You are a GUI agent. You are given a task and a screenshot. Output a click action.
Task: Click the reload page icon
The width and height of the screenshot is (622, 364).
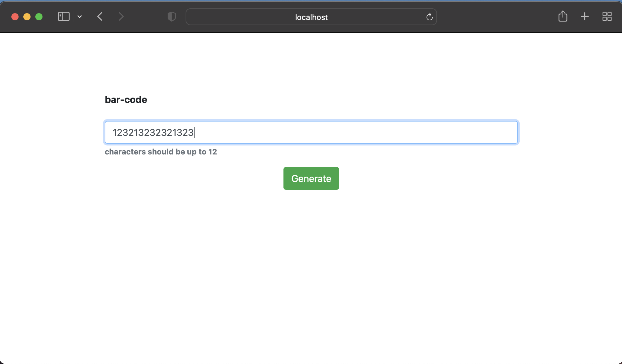click(429, 17)
